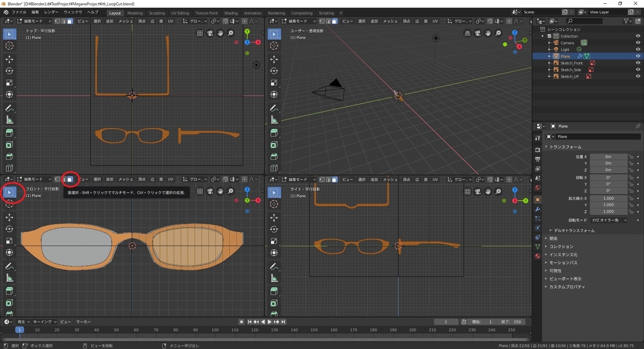This screenshot has height=349, width=644.
Task: Select the Scale tool in the front orthographic viewport
Action: [10, 240]
